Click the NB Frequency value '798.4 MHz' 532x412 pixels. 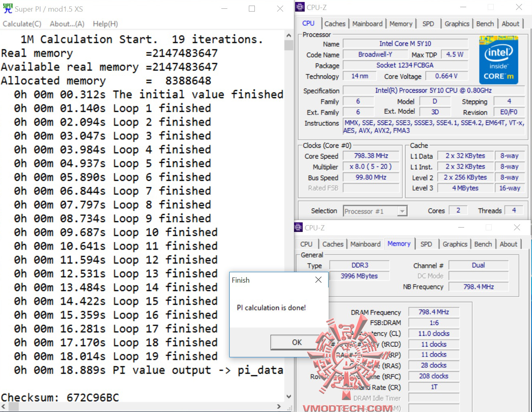pyautogui.click(x=479, y=287)
